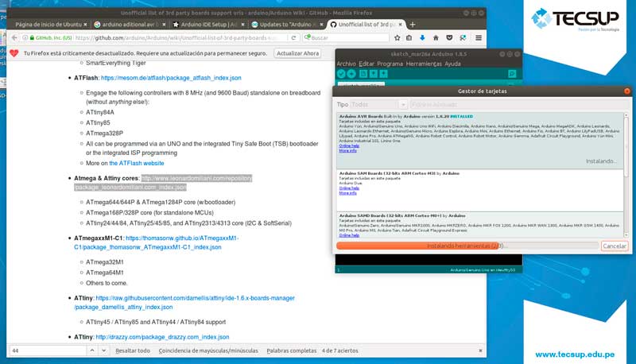Image resolution: width=636 pixels, height=364 pixels.
Task: Show bookmarks library icon in Firefox
Action: (409, 37)
